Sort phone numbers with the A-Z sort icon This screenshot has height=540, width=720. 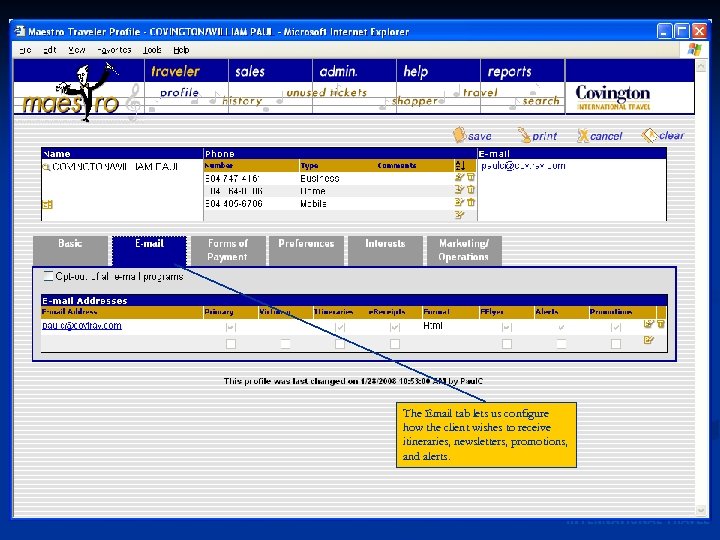click(x=460, y=165)
